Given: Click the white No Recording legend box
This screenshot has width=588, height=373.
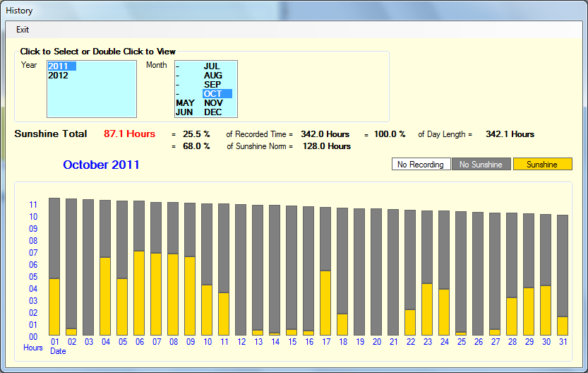Looking at the screenshot, I should click(421, 165).
